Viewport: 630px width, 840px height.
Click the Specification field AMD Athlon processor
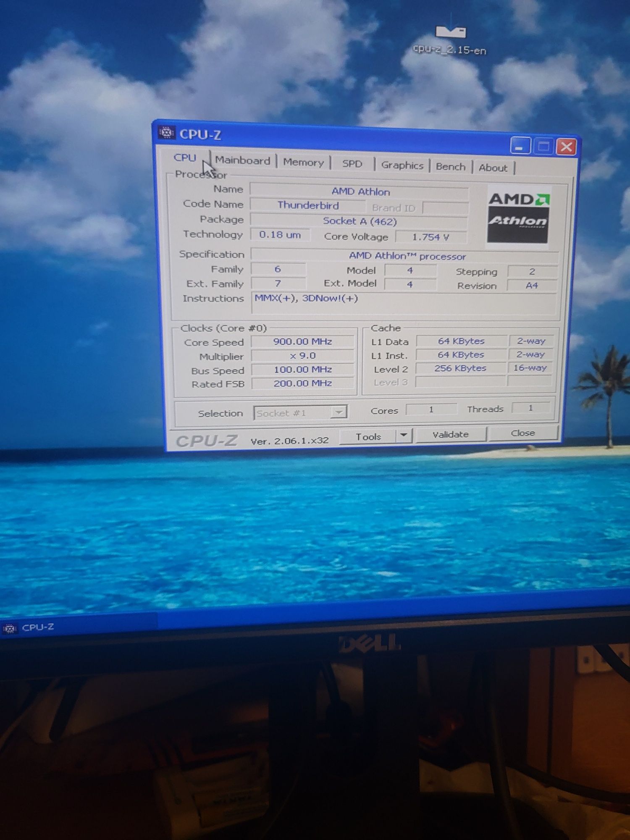[405, 256]
